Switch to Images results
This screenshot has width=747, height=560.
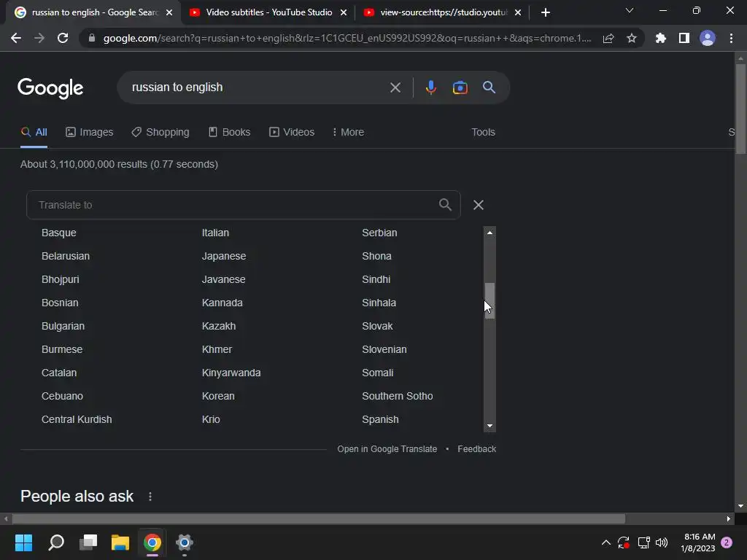pos(90,133)
